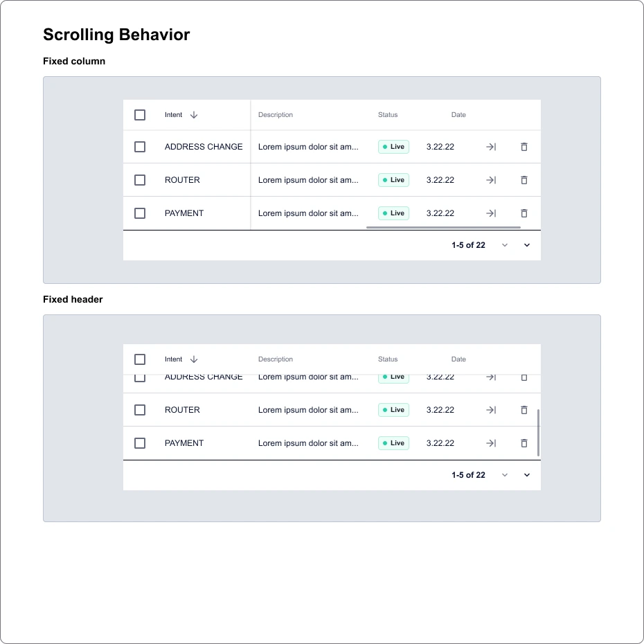Click PAYMENT cell in Fixed header table
This screenshot has width=644, height=644.
pyautogui.click(x=184, y=443)
